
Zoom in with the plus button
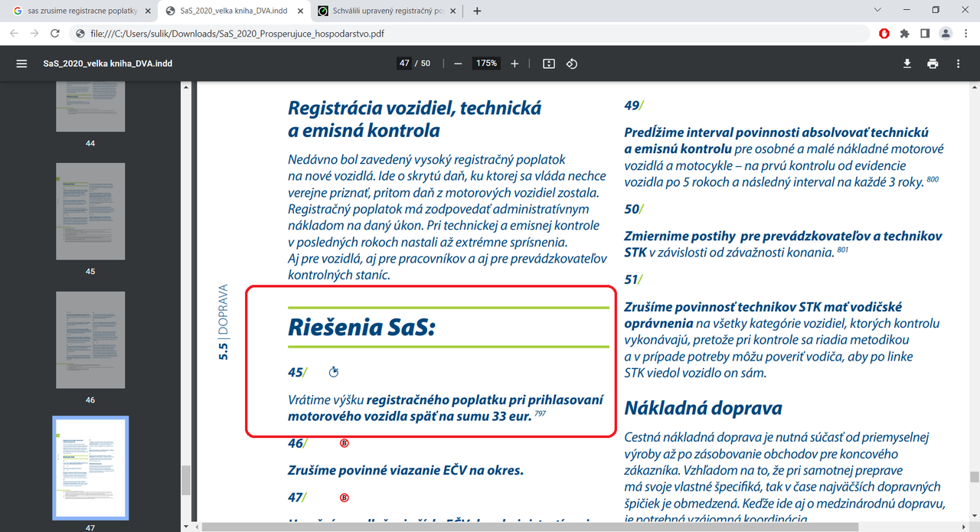click(x=514, y=64)
